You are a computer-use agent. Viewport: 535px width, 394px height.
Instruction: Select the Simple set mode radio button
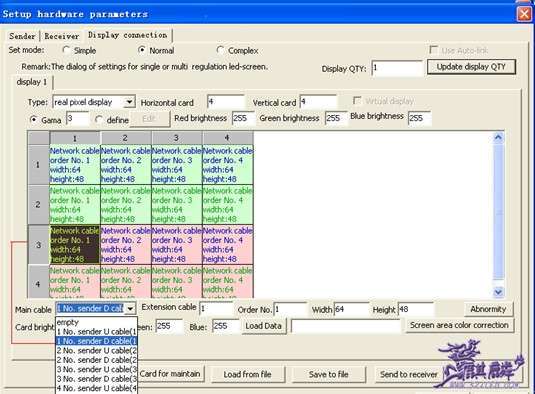(x=66, y=50)
